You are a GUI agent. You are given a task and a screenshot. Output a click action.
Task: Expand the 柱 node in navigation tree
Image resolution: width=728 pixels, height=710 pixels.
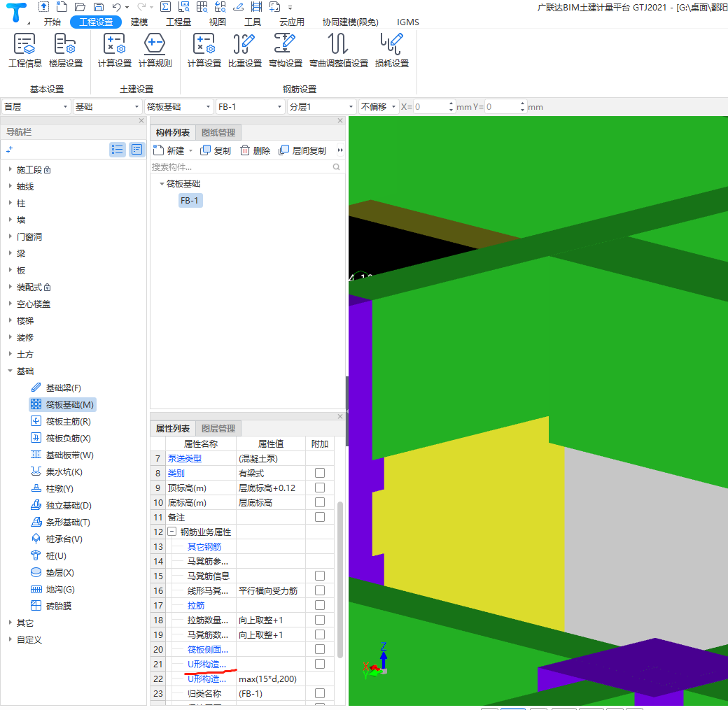(10, 203)
